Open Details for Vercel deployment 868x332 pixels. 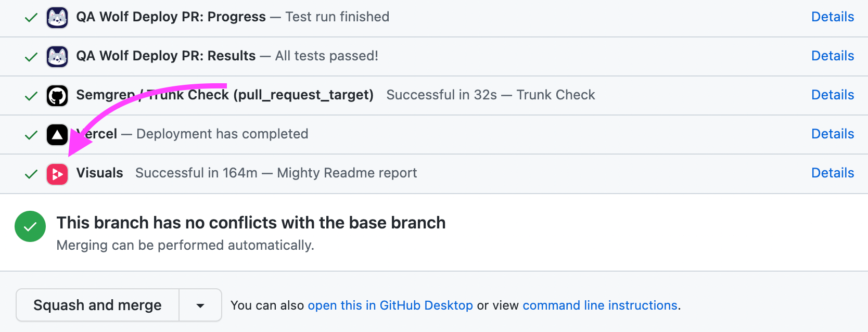click(x=833, y=134)
